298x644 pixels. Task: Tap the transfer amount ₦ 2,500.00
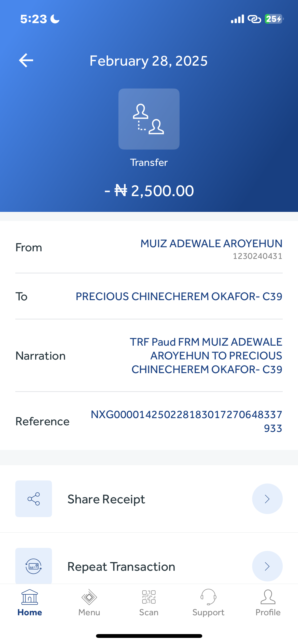[149, 191]
